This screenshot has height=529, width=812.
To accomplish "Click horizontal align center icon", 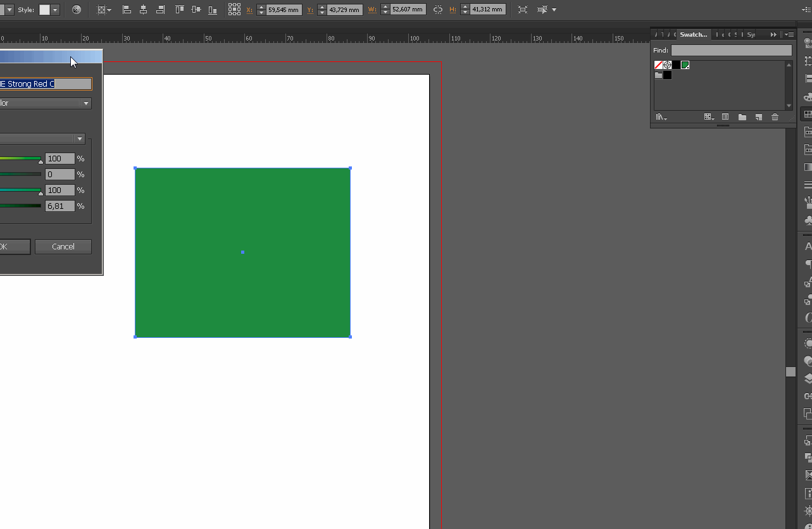I will (144, 9).
